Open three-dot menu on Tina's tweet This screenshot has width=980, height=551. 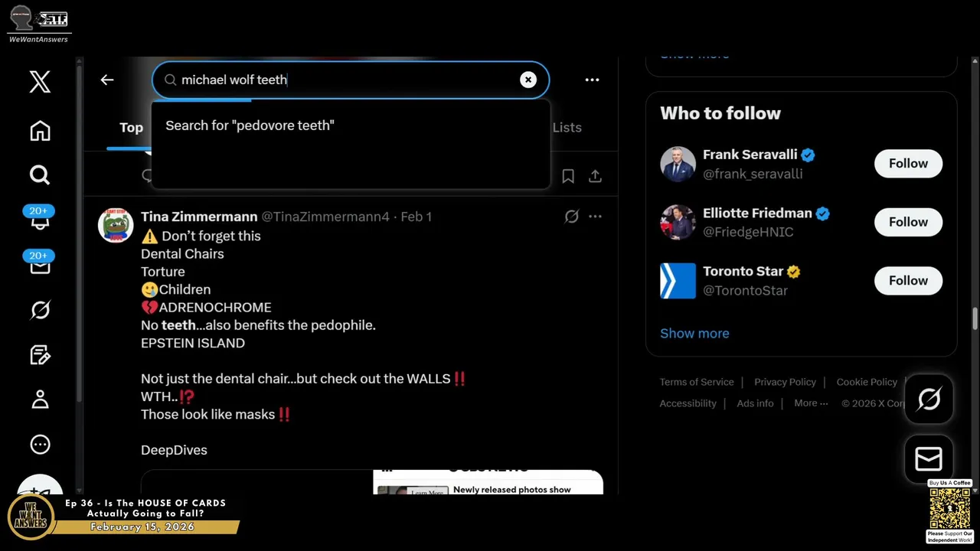pyautogui.click(x=595, y=217)
